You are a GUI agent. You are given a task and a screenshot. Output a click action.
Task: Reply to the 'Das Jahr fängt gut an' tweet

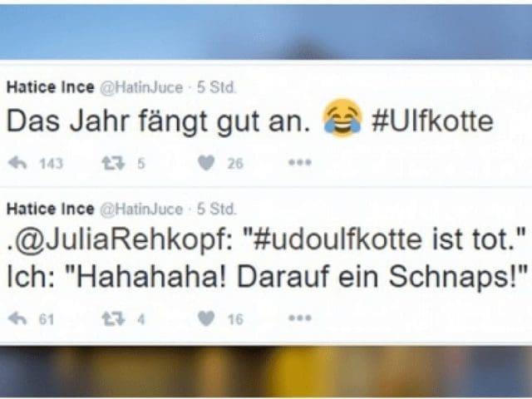[x=17, y=163]
